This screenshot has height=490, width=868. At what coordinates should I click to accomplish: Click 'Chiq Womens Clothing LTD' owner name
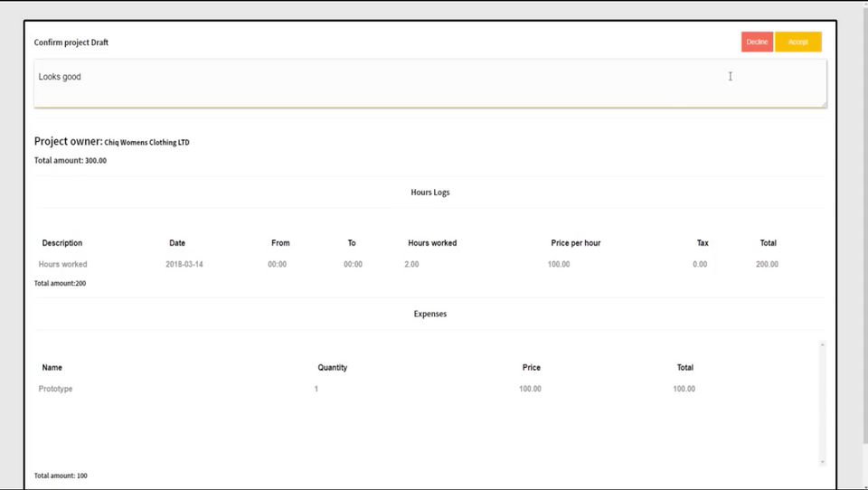tap(146, 142)
